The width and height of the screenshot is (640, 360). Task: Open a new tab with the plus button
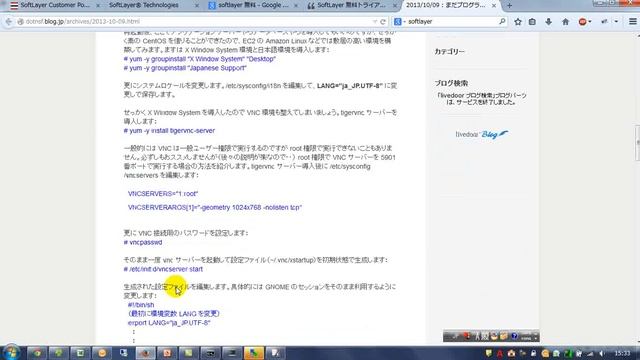[509, 6]
